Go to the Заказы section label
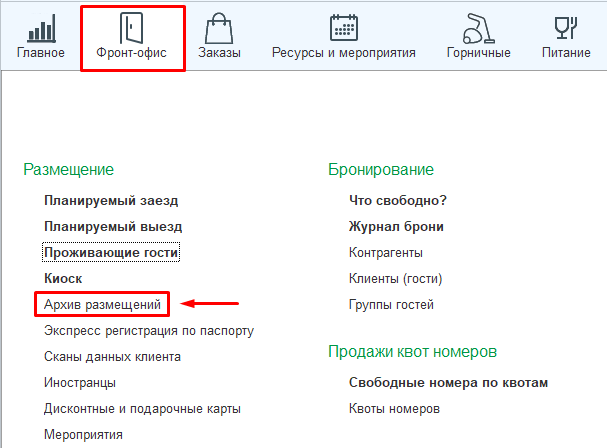The width and height of the screenshot is (607, 448). point(219,53)
